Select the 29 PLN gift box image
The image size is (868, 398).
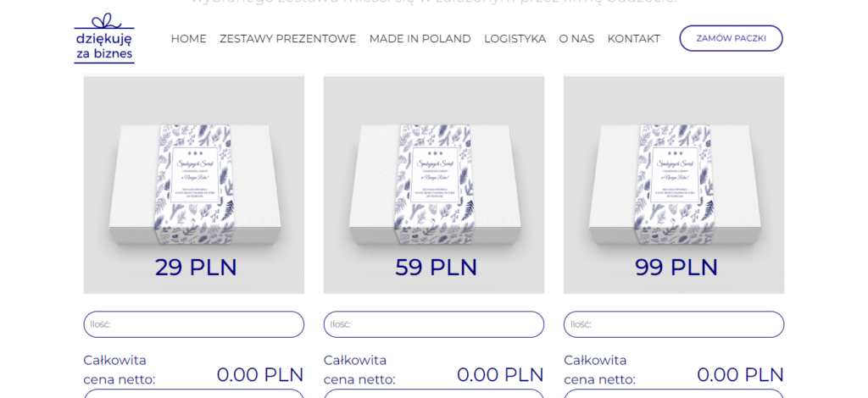[x=194, y=185]
